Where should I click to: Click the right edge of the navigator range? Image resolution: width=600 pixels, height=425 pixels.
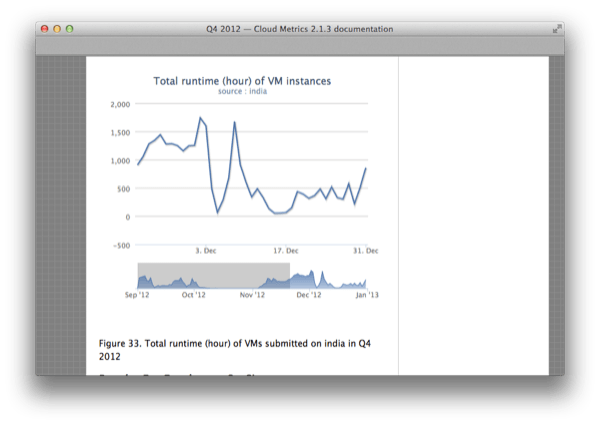point(290,275)
